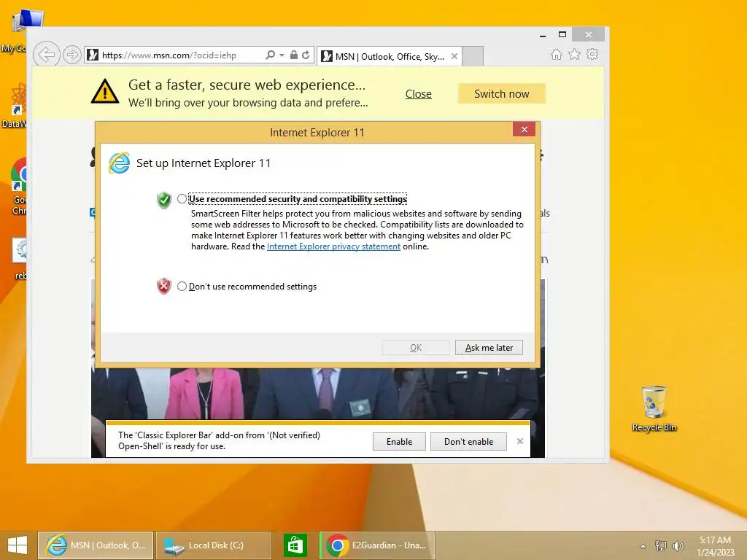This screenshot has width=747, height=560.
Task: Open the Windows Store taskbar icon
Action: point(295,545)
